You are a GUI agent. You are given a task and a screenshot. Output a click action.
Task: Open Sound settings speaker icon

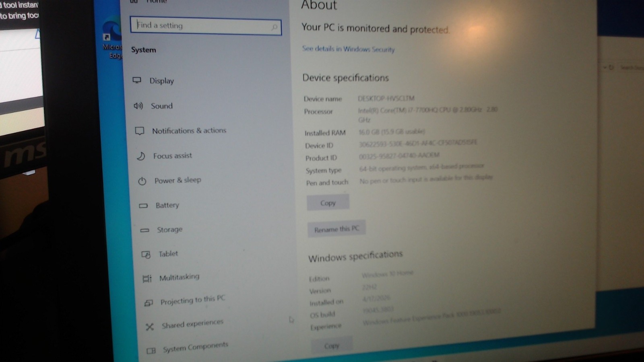click(138, 106)
